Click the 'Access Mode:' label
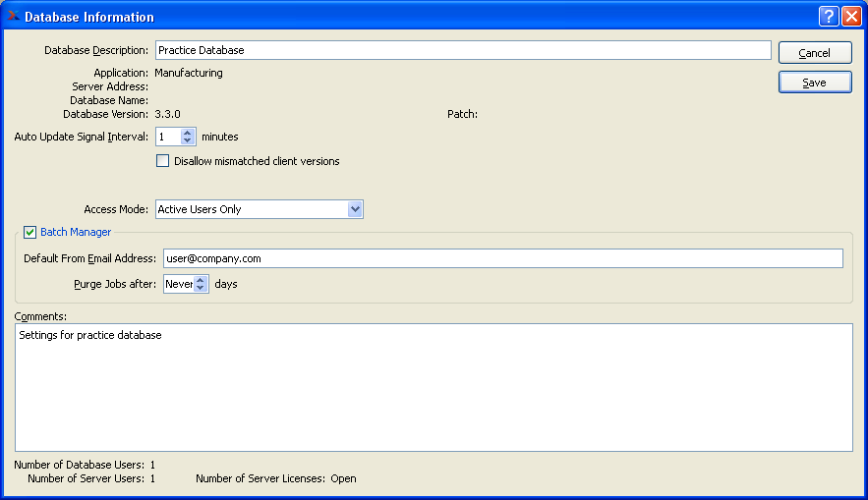This screenshot has height=500, width=868. pos(116,209)
